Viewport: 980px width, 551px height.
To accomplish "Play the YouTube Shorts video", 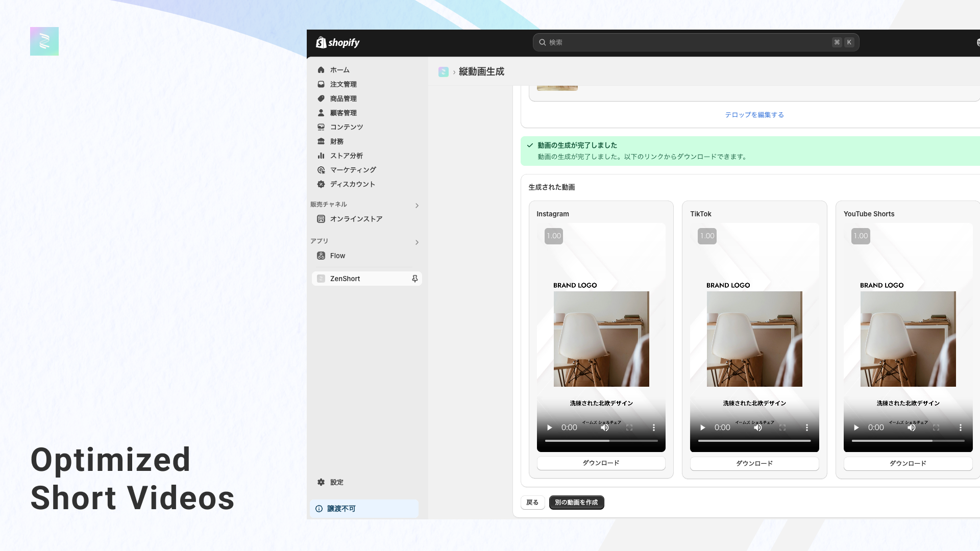I will click(856, 428).
